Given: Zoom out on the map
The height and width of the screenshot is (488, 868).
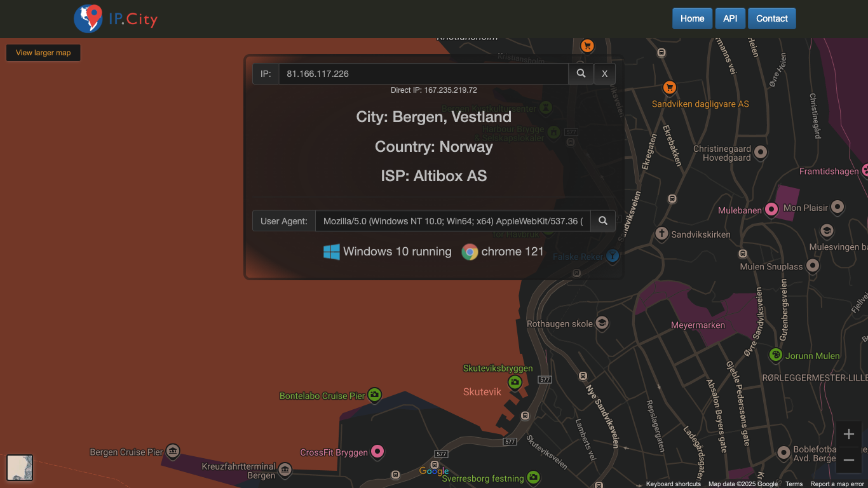Looking at the screenshot, I should coord(849,460).
